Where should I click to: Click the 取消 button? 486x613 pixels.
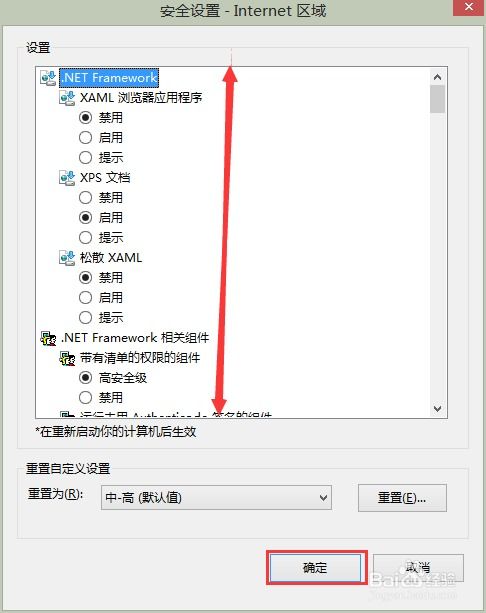click(418, 568)
